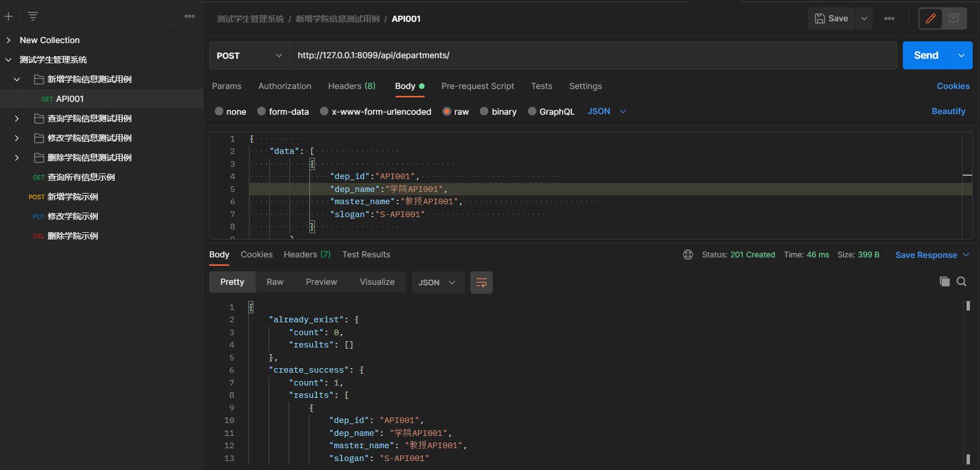
Task: Expand the 删除学院信息测试用例 folder chevron
Action: click(x=17, y=157)
